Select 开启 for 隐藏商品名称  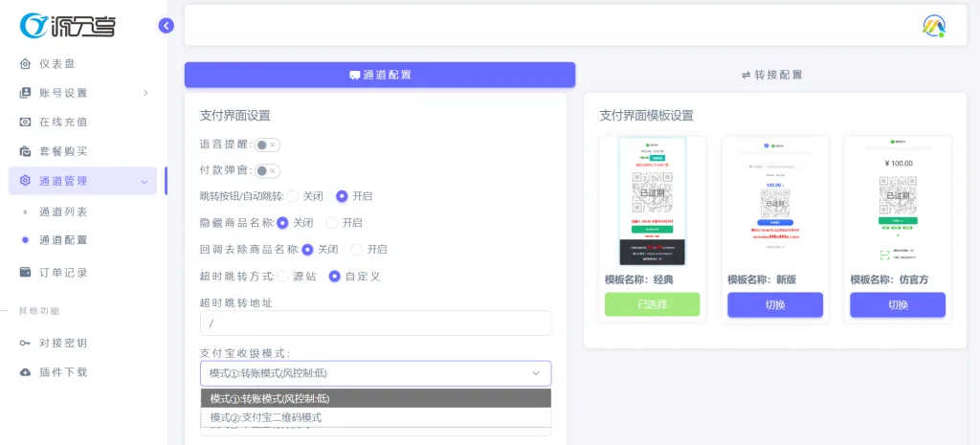332,222
